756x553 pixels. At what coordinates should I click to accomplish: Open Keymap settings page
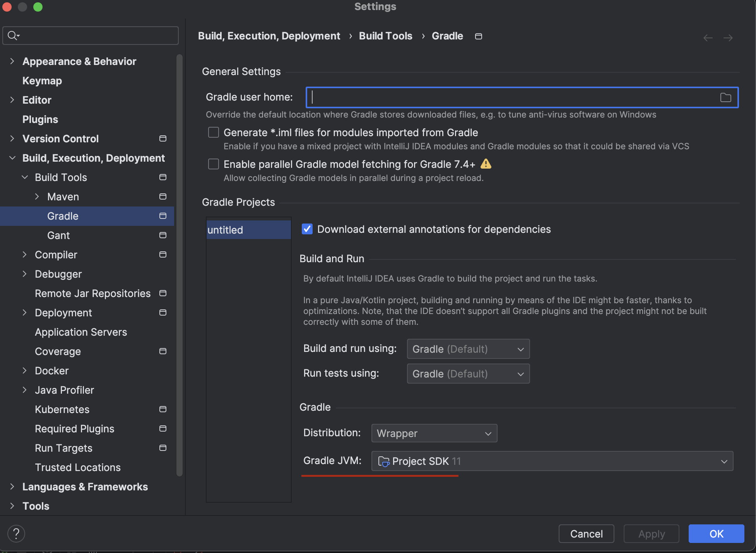coord(42,80)
